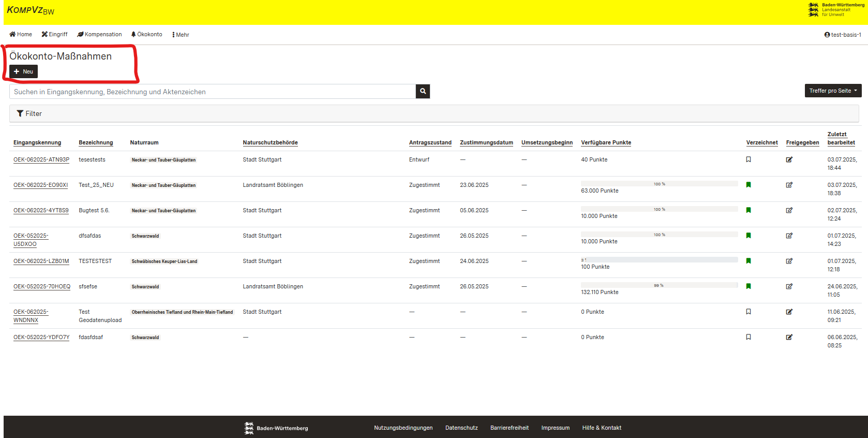Open the Mehr menu
The width and height of the screenshot is (868, 438).
click(x=181, y=35)
